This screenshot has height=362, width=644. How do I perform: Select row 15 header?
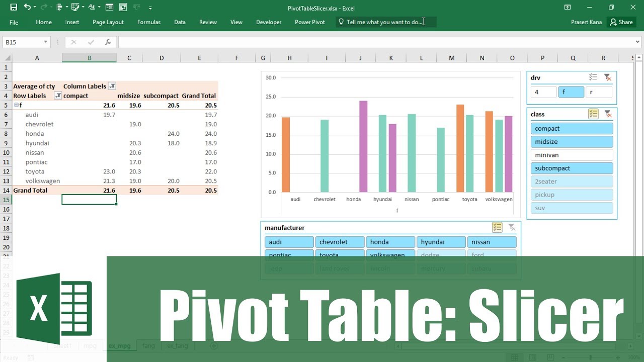coord(6,200)
